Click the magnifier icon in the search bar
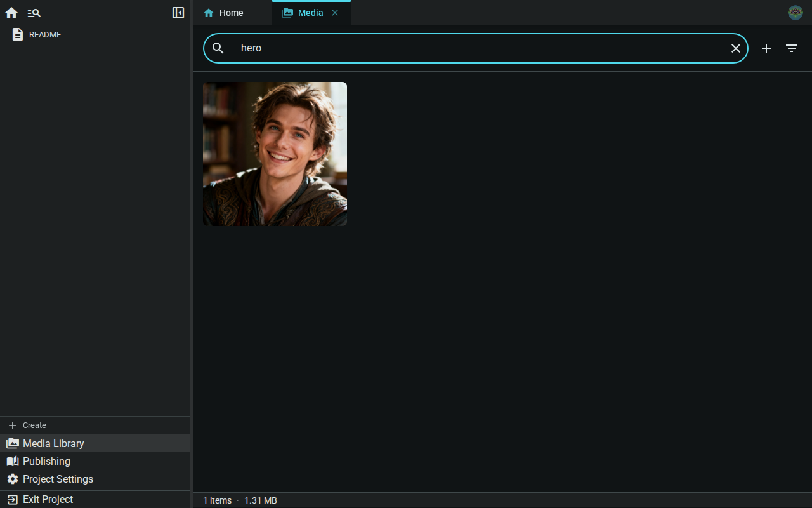The image size is (812, 508). point(218,48)
